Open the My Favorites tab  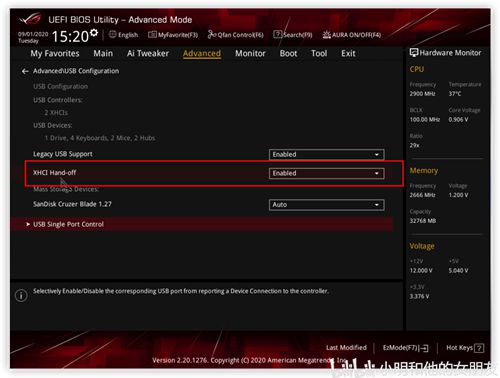tap(55, 53)
